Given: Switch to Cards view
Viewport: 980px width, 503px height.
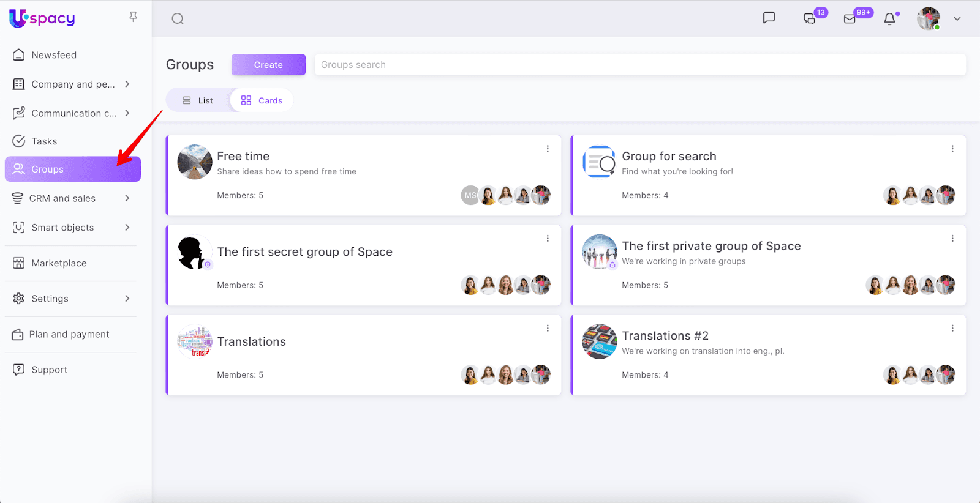Looking at the screenshot, I should 262,100.
